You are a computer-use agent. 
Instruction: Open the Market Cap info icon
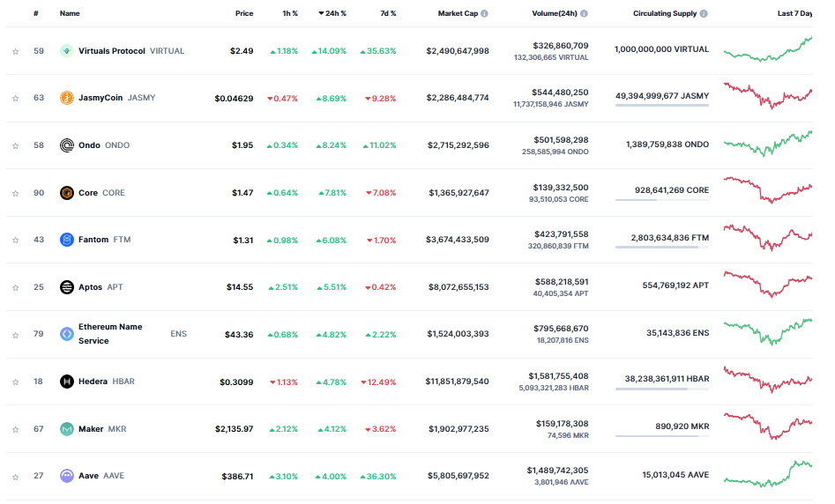(x=484, y=14)
